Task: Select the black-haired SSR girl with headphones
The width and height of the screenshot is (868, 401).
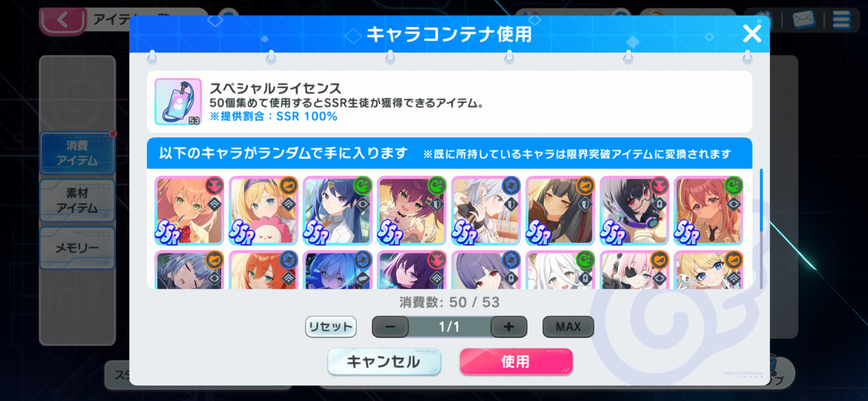Action: (634, 211)
